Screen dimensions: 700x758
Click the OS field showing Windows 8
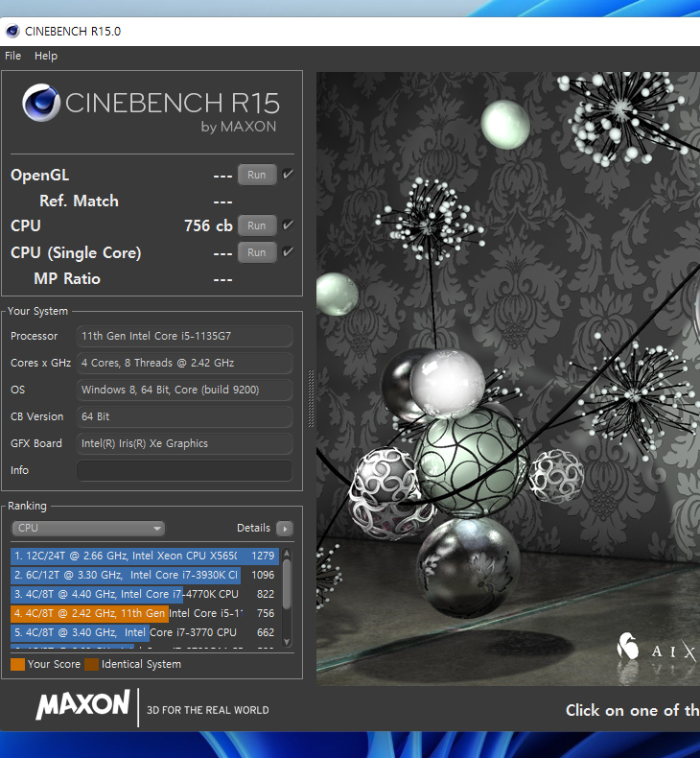click(184, 390)
